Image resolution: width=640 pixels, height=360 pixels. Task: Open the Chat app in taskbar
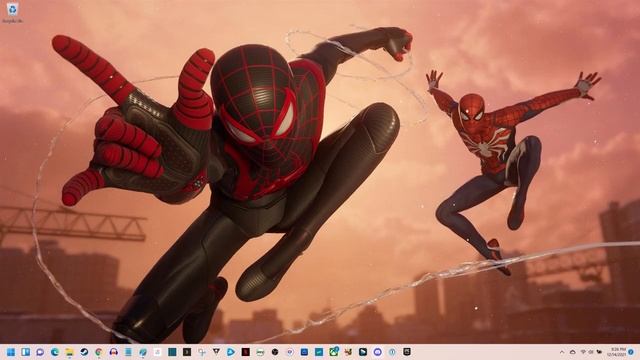point(40,352)
